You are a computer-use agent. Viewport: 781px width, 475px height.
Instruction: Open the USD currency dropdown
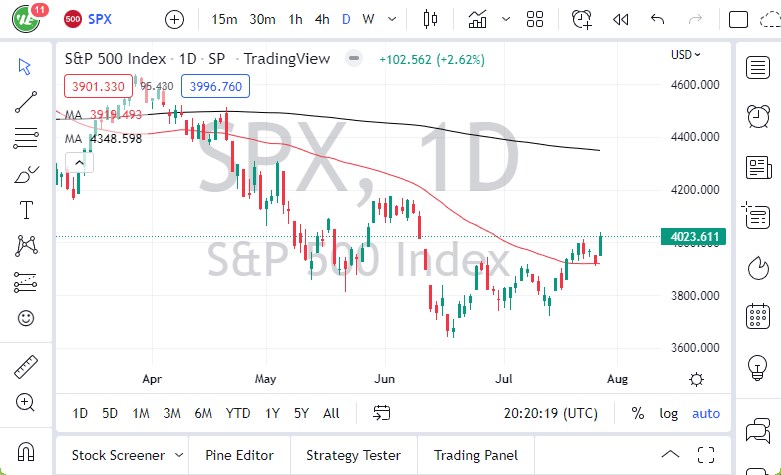click(686, 55)
